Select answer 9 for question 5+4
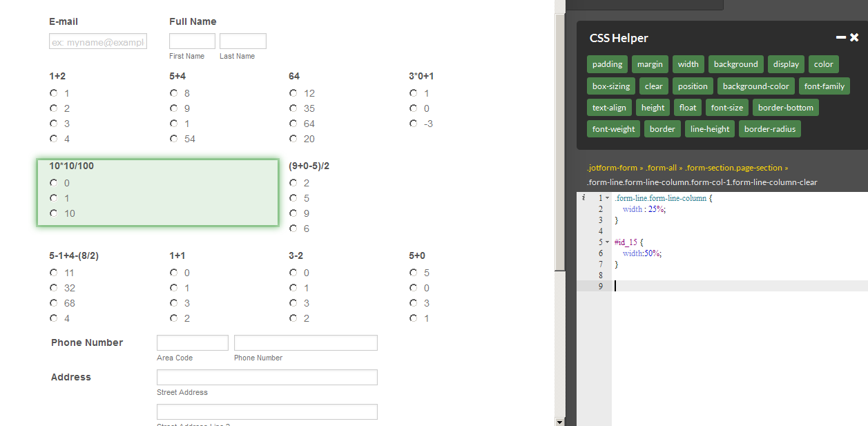Viewport: 868px width, 426px height. [x=174, y=108]
